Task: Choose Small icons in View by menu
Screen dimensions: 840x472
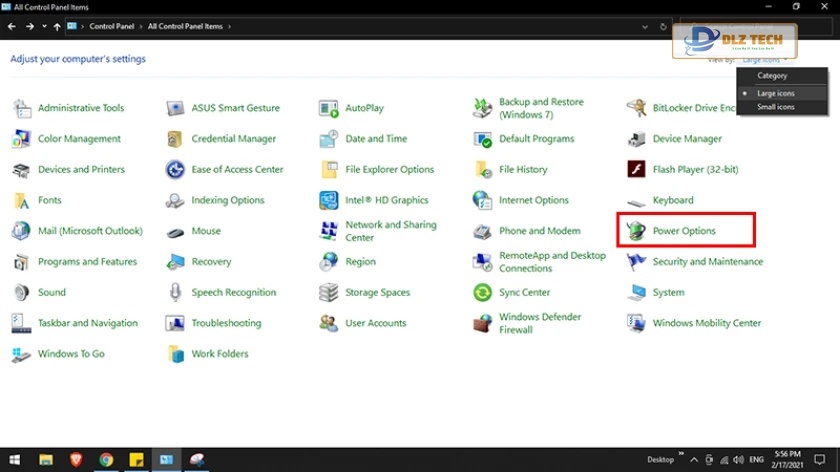Action: pos(775,107)
